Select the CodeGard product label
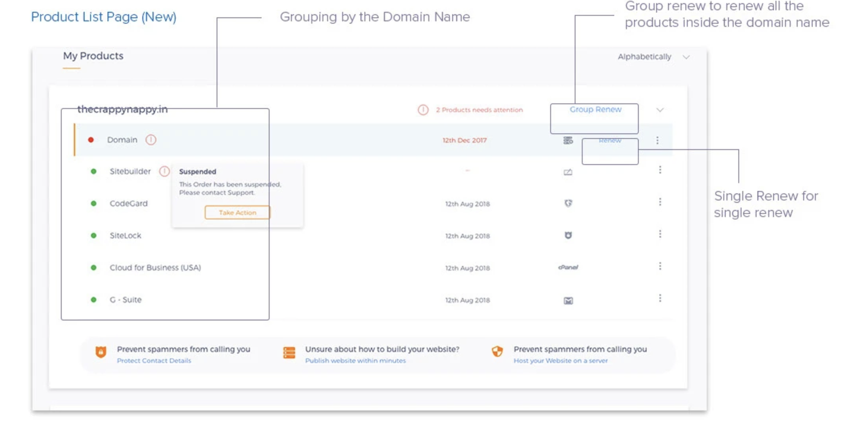The width and height of the screenshot is (868, 427). (129, 204)
